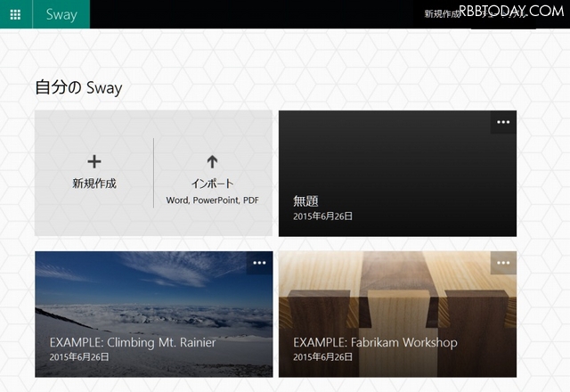Click 新規作成 in the top bar
This screenshot has width=570, height=392.
click(442, 14)
